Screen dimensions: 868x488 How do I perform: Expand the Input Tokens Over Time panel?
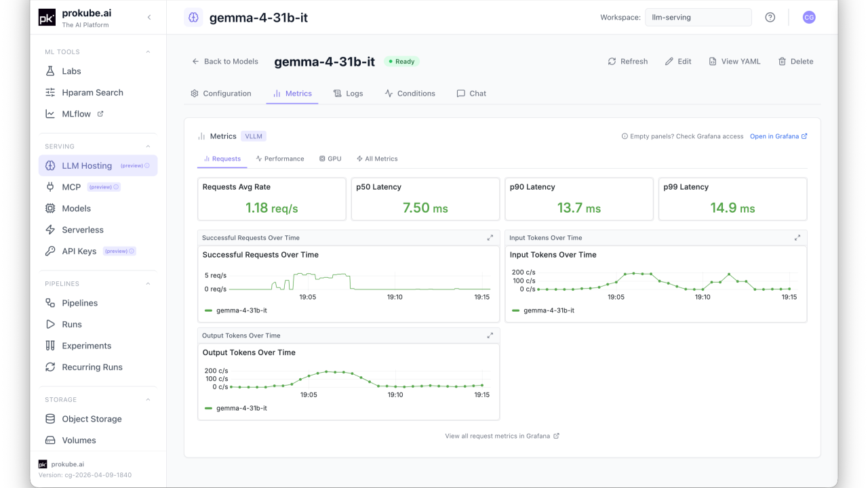click(x=797, y=238)
